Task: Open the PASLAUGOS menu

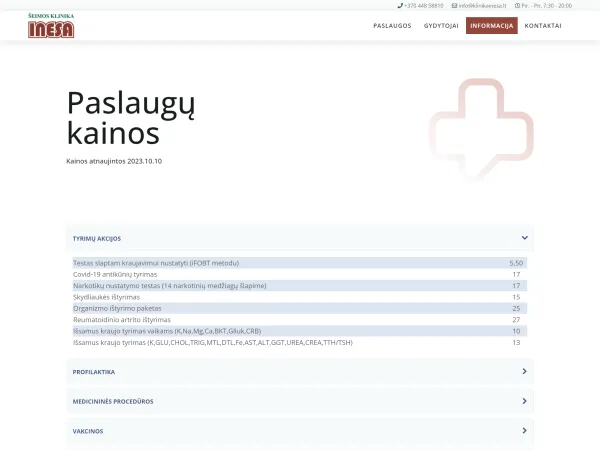Action: (392, 26)
